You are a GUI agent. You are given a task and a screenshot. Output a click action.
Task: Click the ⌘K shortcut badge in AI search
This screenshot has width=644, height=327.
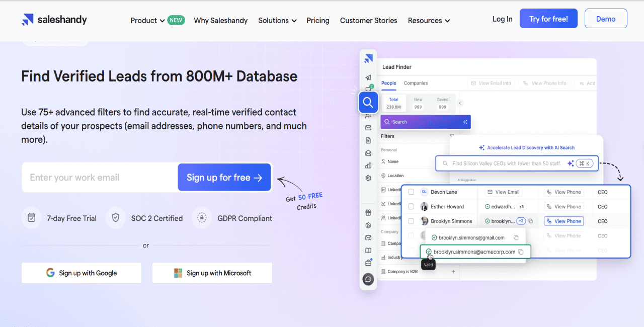[585, 163]
